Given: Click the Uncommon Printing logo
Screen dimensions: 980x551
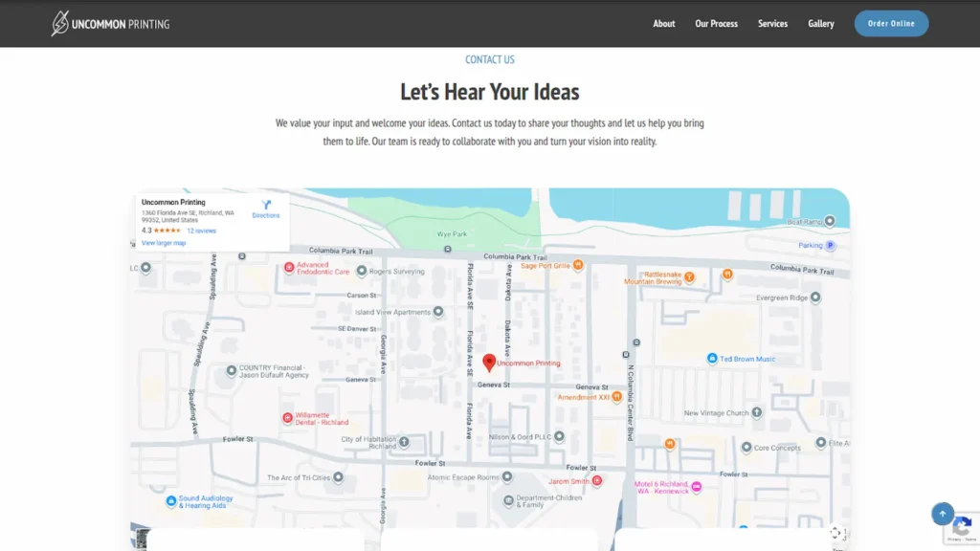Looking at the screenshot, I should (x=110, y=24).
